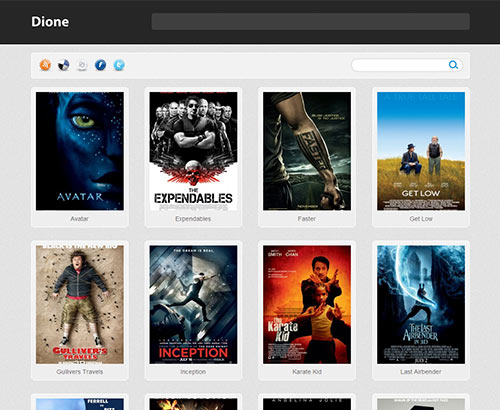Go to the Dione site title
The image size is (500, 410).
50,22
